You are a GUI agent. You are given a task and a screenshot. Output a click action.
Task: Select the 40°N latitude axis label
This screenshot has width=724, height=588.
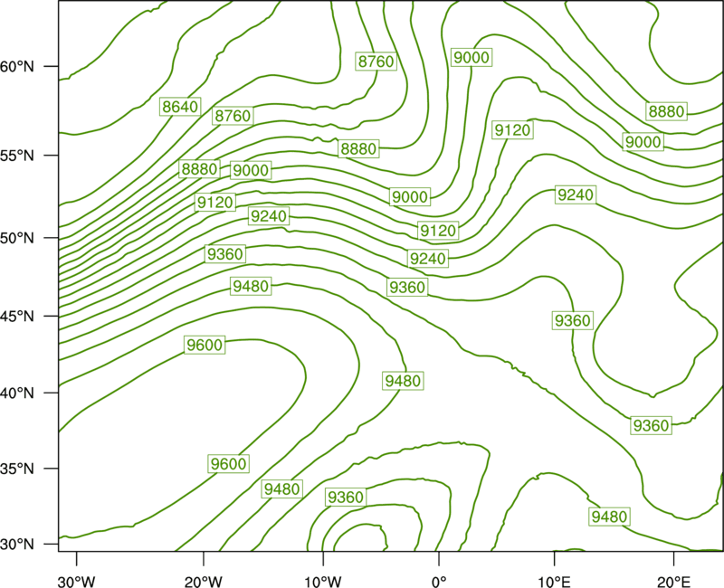(17, 393)
